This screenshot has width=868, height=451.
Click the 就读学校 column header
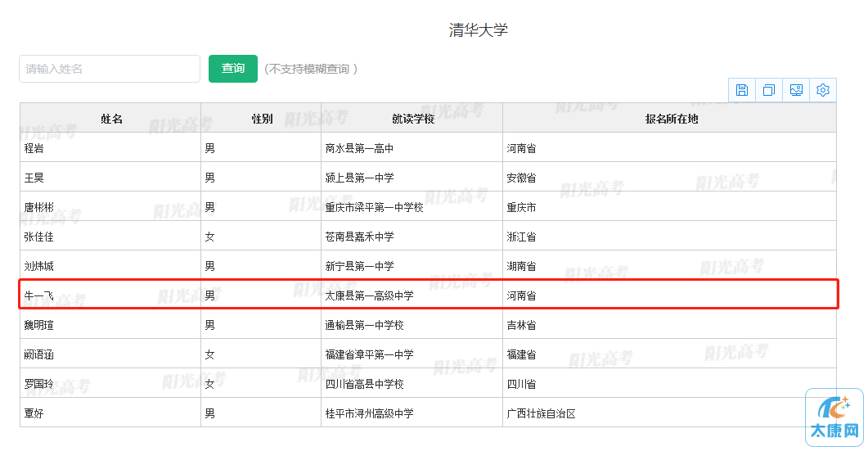coord(412,118)
